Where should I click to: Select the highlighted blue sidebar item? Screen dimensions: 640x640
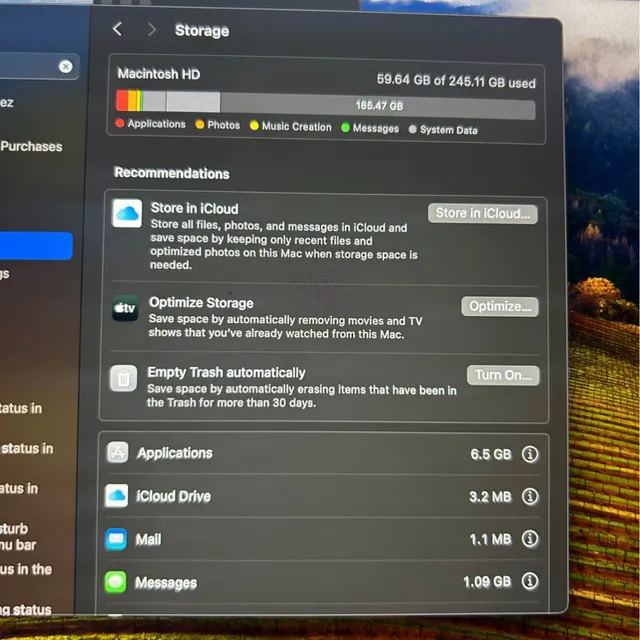tap(36, 245)
